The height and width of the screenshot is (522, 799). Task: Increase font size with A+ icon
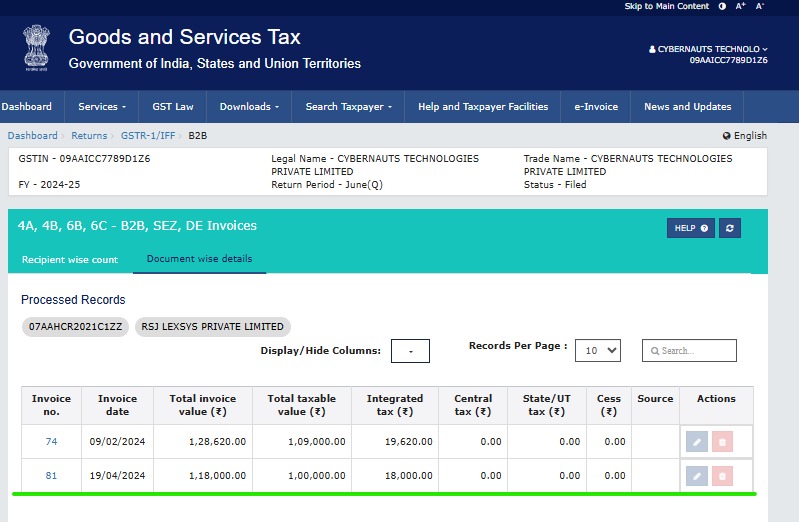[741, 6]
